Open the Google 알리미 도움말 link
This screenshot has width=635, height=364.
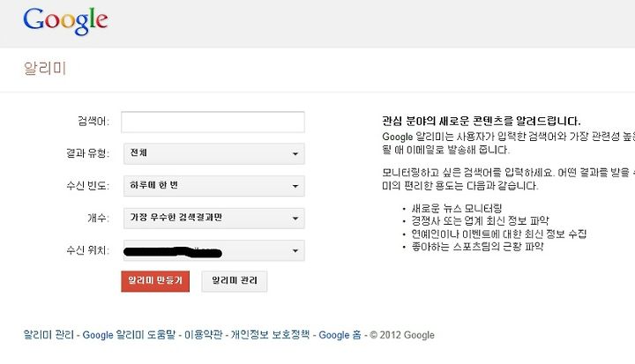click(x=129, y=335)
